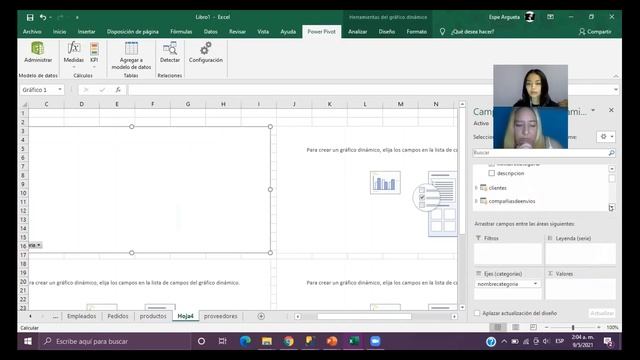Open the Diseño tab
Viewport: 640px width, 360px height.
[x=387, y=31]
